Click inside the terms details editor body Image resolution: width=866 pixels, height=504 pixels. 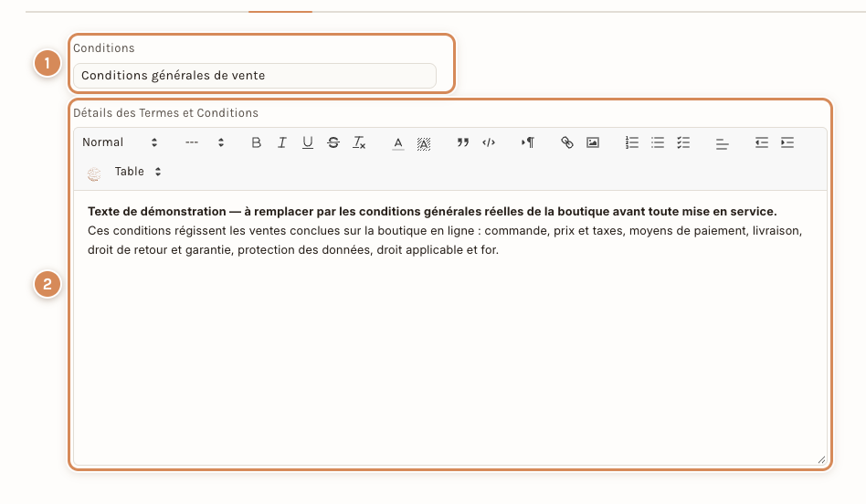tap(450, 328)
